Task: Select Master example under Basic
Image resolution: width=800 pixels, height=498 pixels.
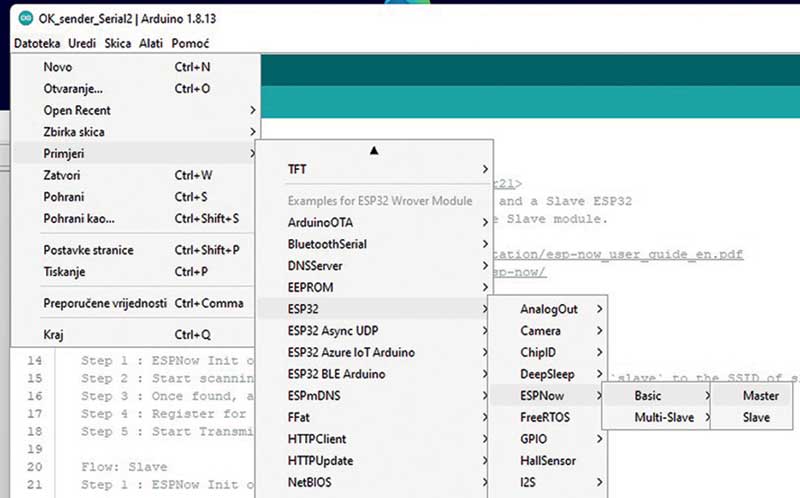Action: [761, 396]
